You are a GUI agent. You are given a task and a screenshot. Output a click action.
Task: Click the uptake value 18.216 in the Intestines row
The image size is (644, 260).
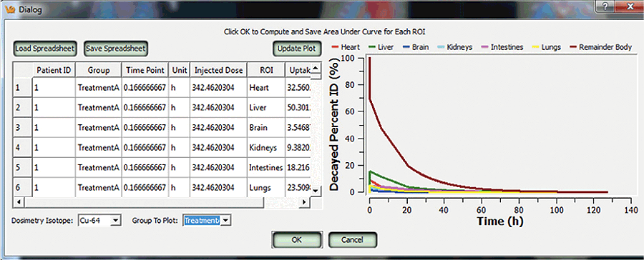298,168
